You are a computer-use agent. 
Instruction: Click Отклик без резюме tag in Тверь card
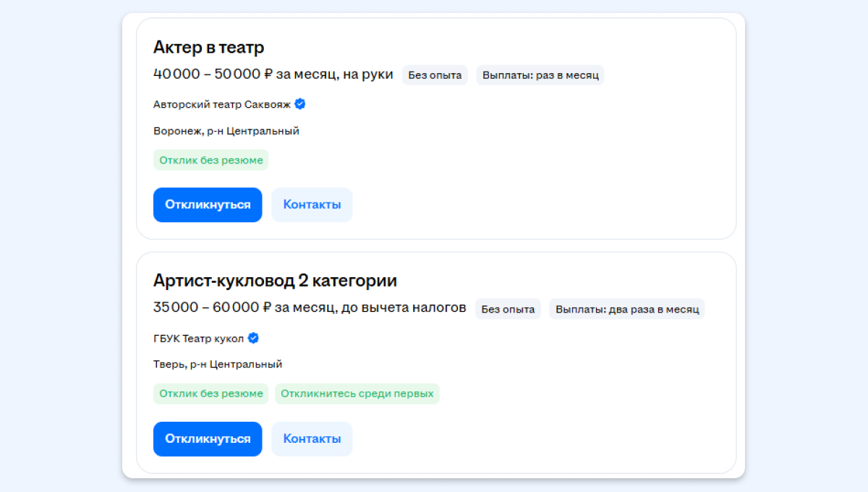click(x=210, y=394)
